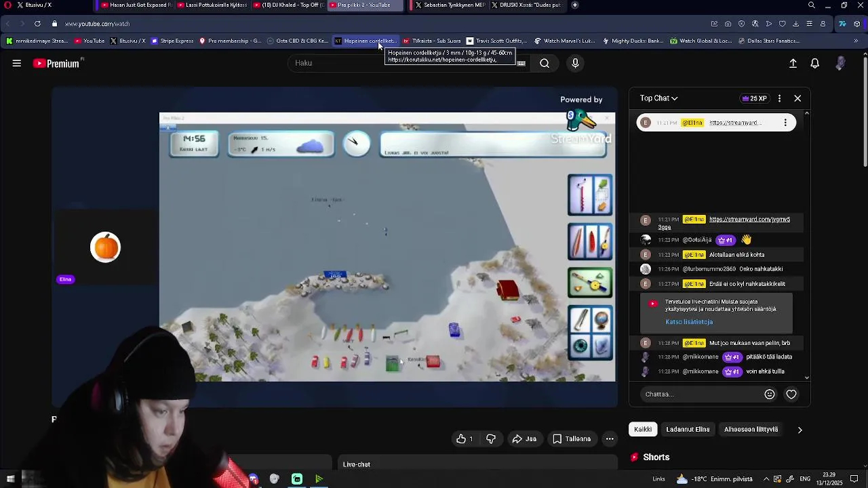Open the notifications bell

[815, 63]
